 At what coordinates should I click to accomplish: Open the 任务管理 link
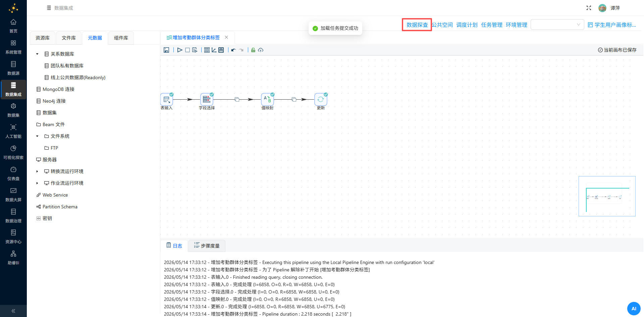492,25
